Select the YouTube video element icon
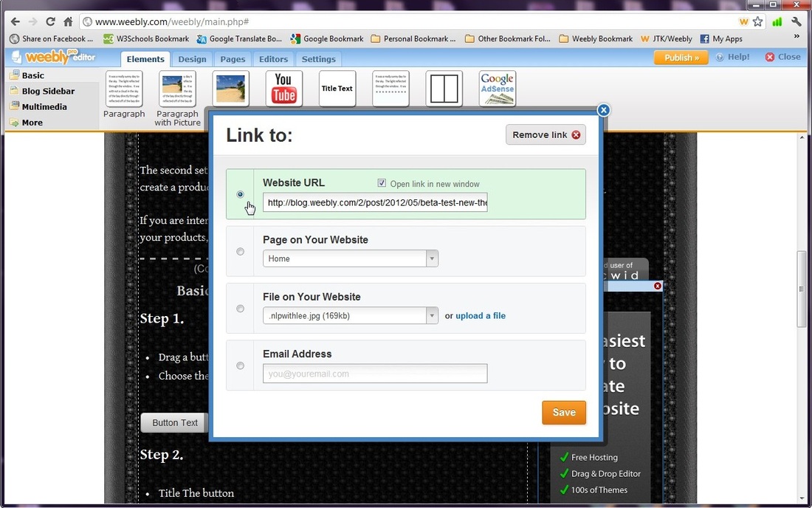 [284, 89]
